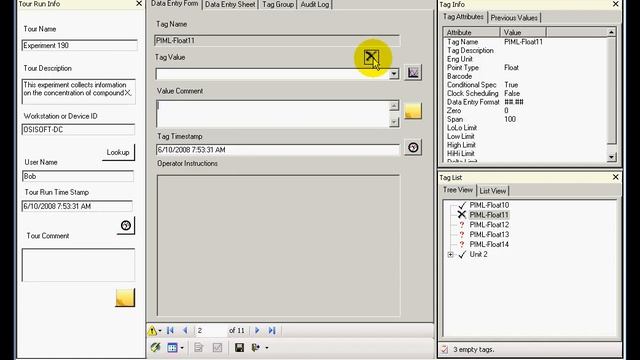Click the Tour Run Time Stamp field
This screenshot has width=640, height=360.
tap(77, 206)
